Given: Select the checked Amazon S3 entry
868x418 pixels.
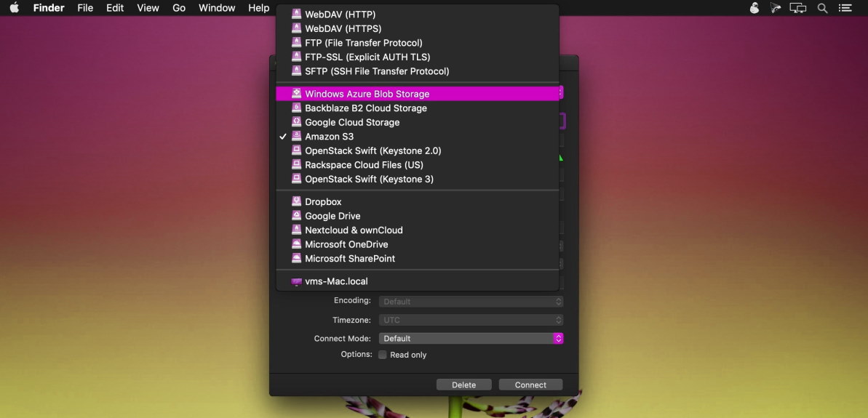Looking at the screenshot, I should [418, 137].
